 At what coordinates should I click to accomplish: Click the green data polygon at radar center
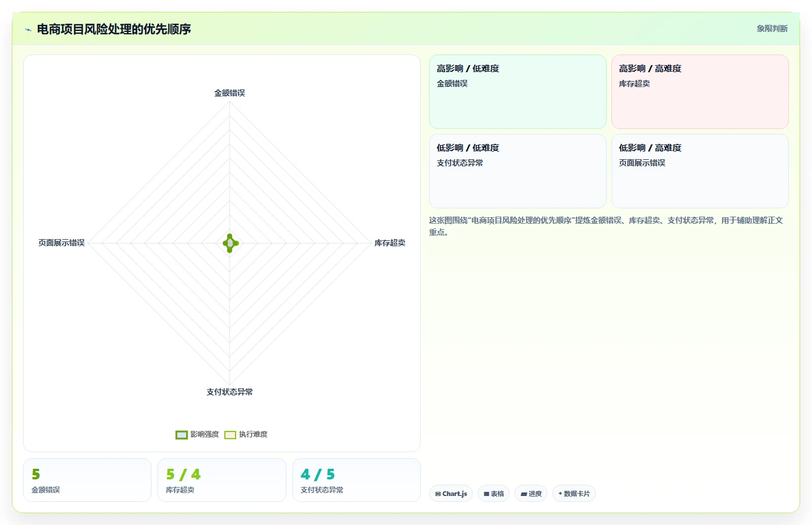(x=230, y=243)
